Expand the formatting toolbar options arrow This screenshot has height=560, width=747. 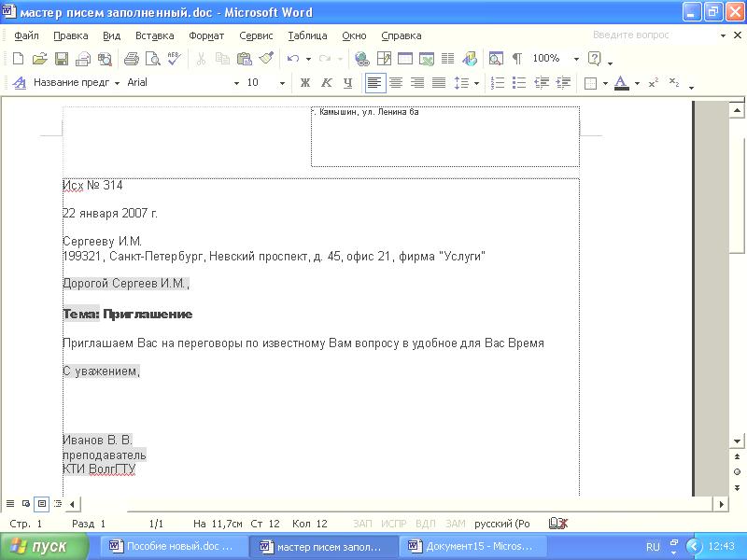(x=691, y=87)
